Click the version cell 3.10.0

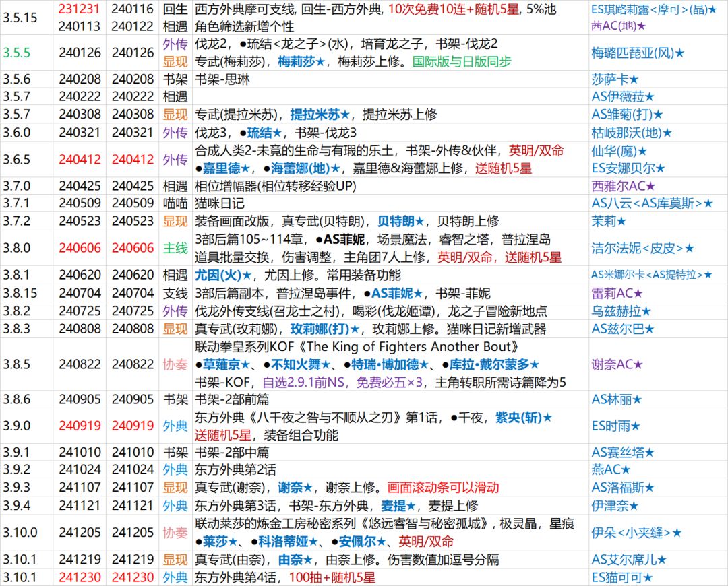[20, 533]
